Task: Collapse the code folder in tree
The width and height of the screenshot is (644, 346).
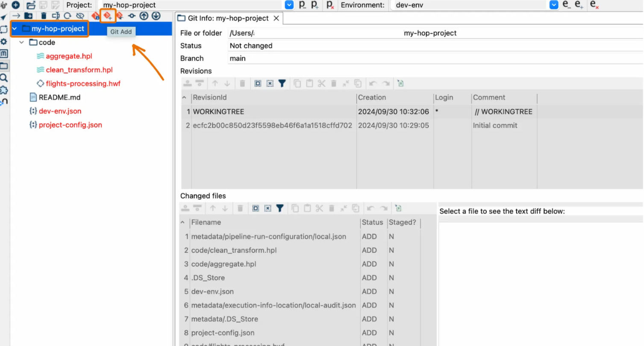Action: click(22, 43)
